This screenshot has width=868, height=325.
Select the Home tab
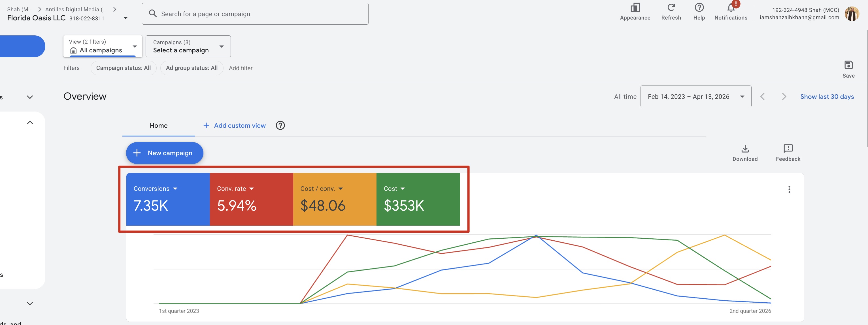[158, 126]
